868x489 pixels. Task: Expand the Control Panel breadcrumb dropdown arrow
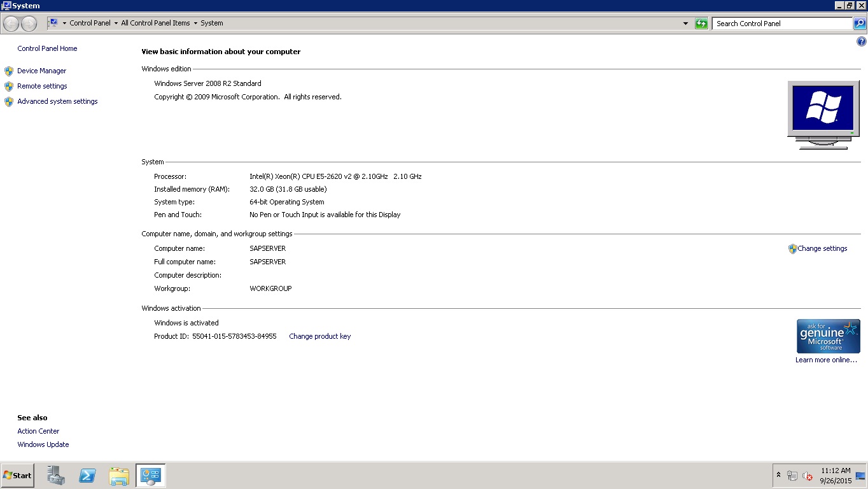tap(116, 24)
